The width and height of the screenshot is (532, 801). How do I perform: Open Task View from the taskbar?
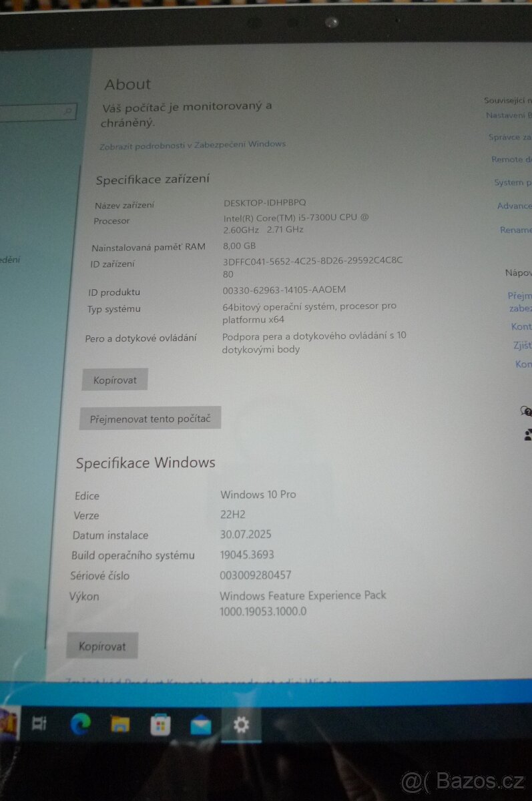tap(39, 724)
